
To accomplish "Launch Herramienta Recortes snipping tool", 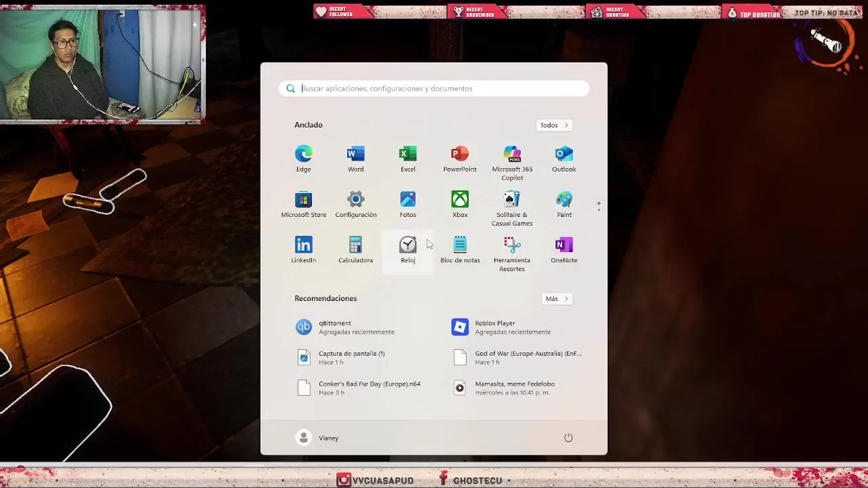I will click(512, 253).
